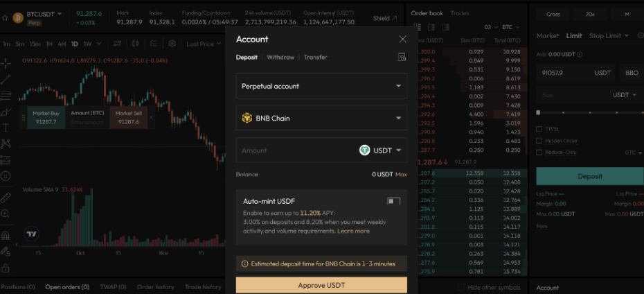Open the USDT token selector dropdown
This screenshot has width=644, height=294.
coord(380,150)
